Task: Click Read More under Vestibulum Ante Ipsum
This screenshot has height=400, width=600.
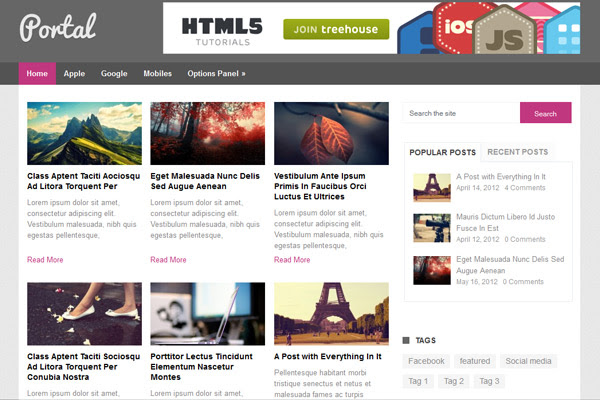Action: point(292,260)
